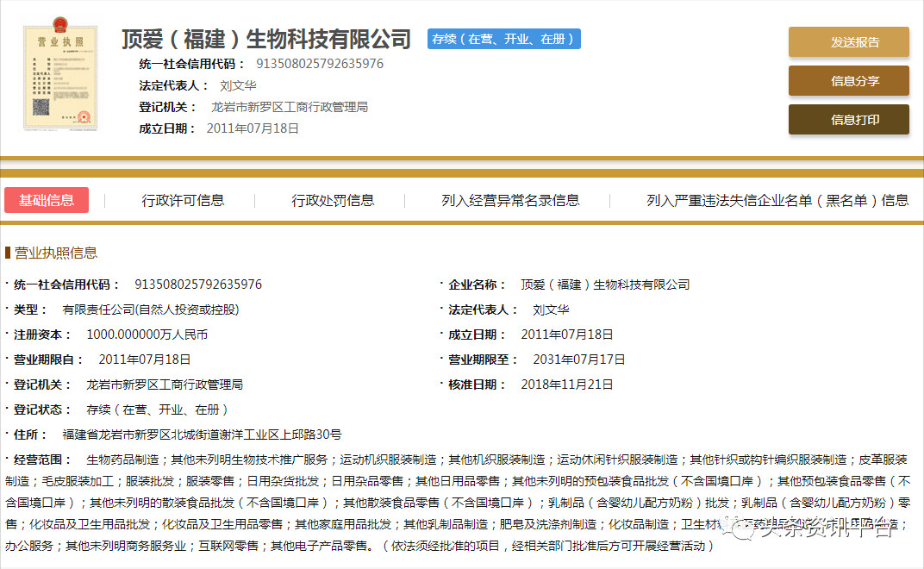Click the 住所 address 福建省龙岩市新罗区北城街道谢洋工业区上邱路30号

click(x=202, y=435)
